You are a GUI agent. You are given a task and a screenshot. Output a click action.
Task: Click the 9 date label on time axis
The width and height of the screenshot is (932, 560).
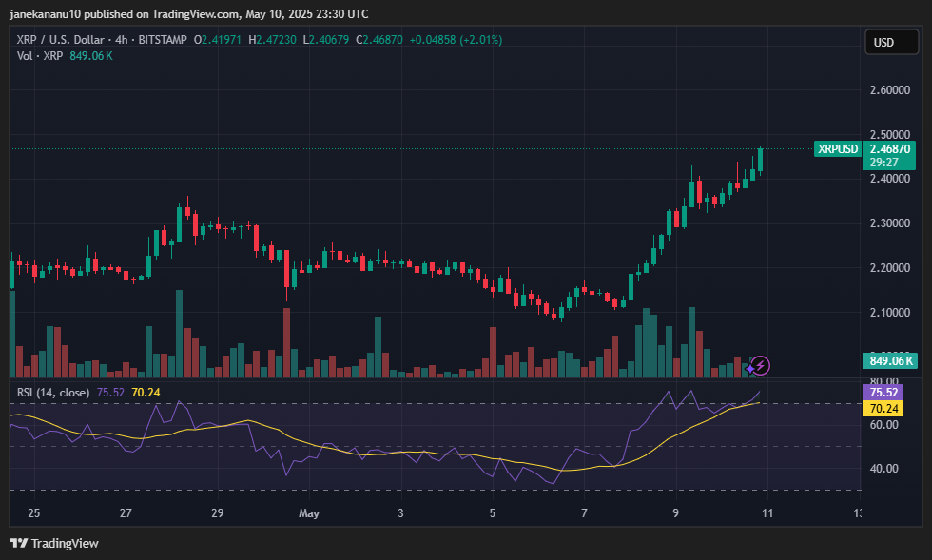pyautogui.click(x=676, y=513)
